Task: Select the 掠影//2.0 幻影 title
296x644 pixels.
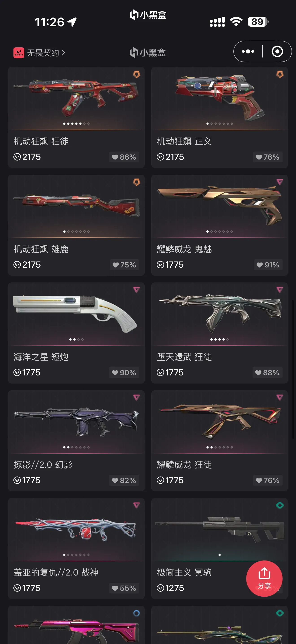Action: (43, 465)
